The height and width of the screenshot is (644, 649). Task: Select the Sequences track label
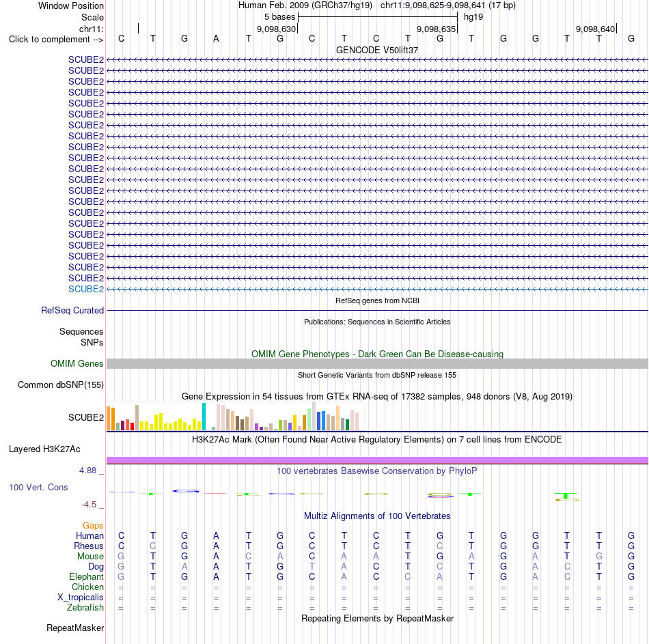click(x=81, y=331)
